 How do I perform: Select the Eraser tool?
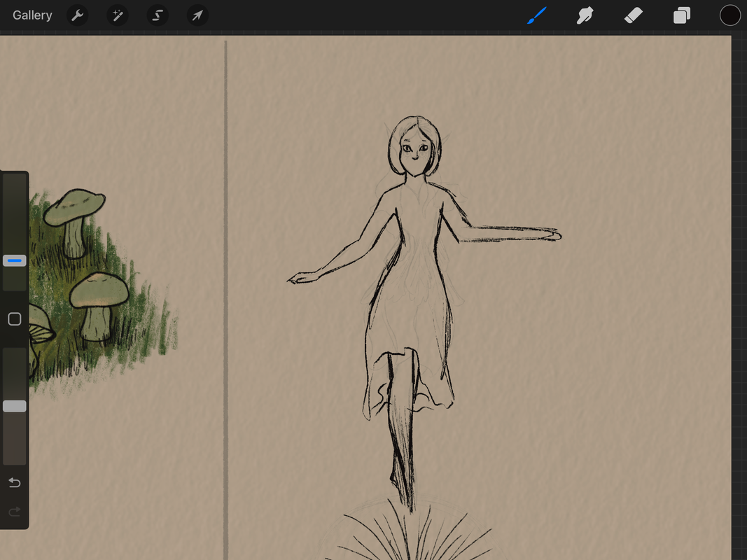click(x=633, y=15)
